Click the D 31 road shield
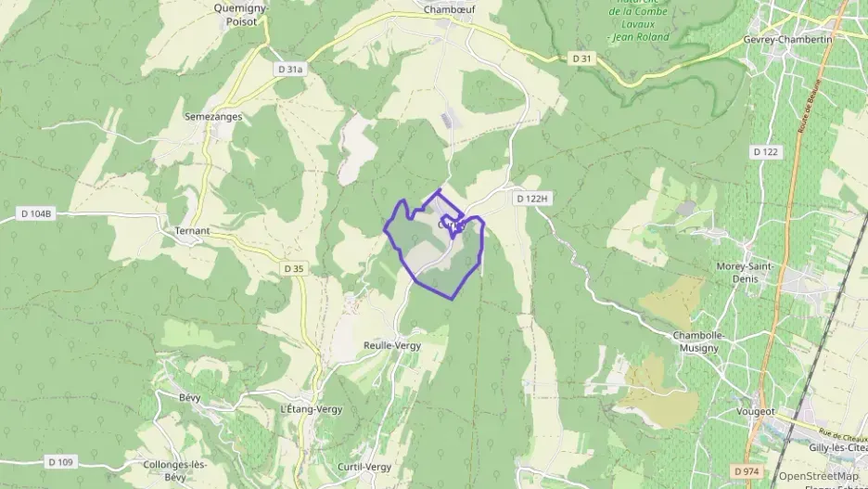 (x=581, y=58)
